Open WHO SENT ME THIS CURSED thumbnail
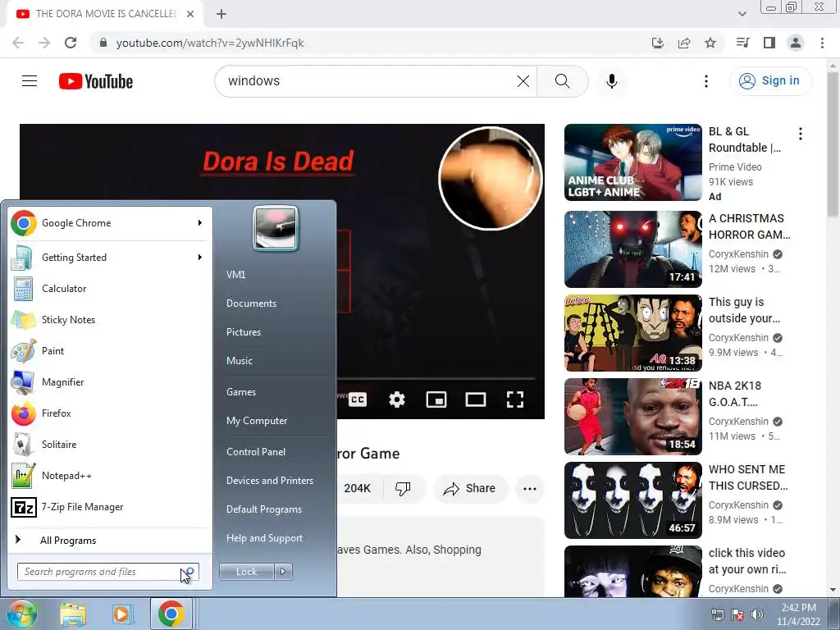Viewport: 840px width, 630px height. (632, 500)
